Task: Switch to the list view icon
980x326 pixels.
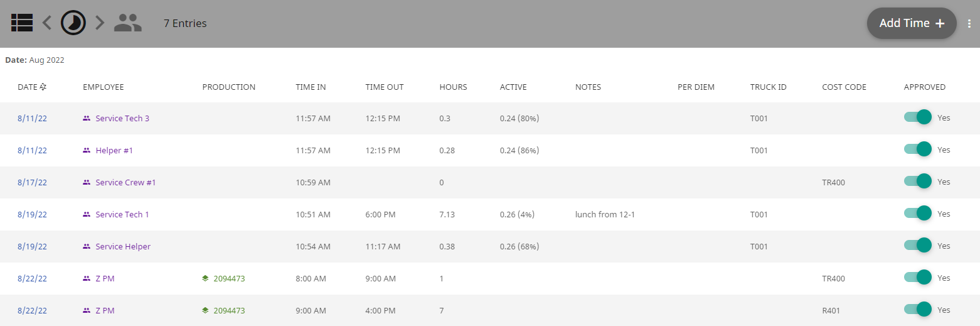Action: coord(22,23)
